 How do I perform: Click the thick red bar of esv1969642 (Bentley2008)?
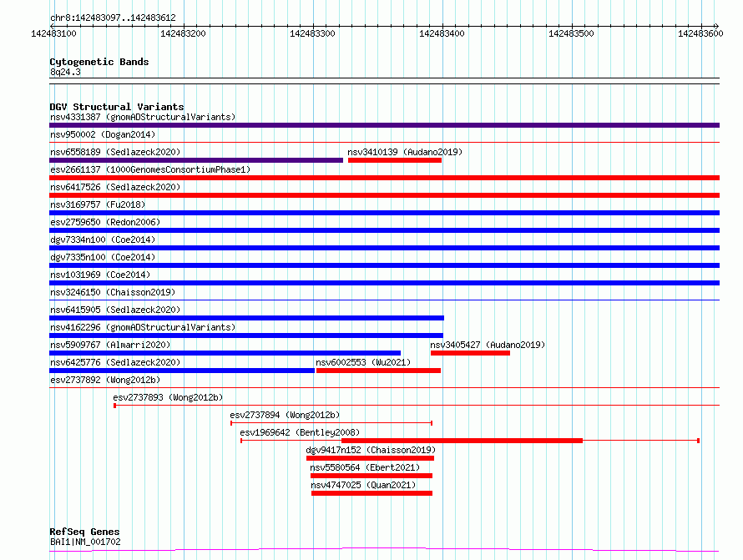(462, 441)
